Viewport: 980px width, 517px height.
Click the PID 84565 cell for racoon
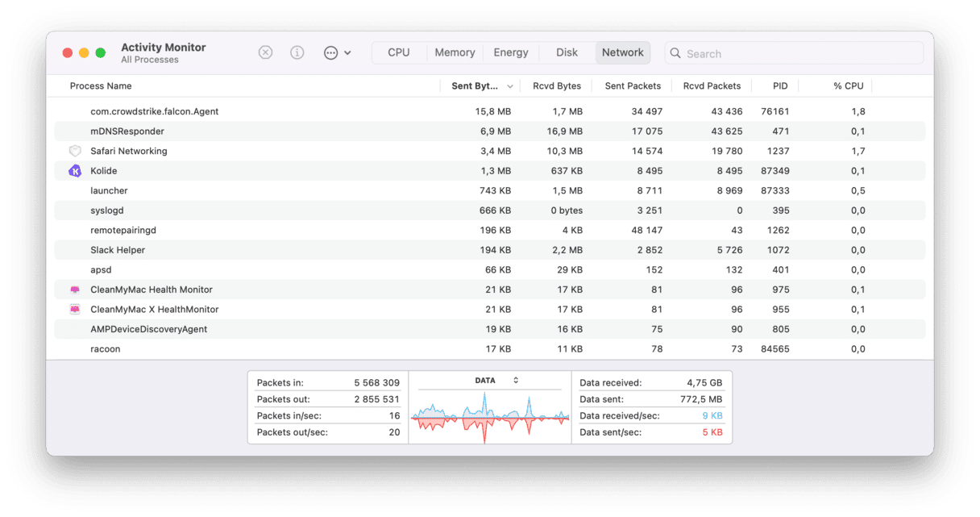coord(774,349)
